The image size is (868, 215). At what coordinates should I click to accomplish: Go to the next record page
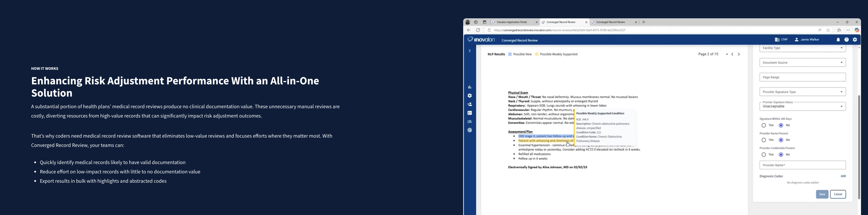click(739, 54)
